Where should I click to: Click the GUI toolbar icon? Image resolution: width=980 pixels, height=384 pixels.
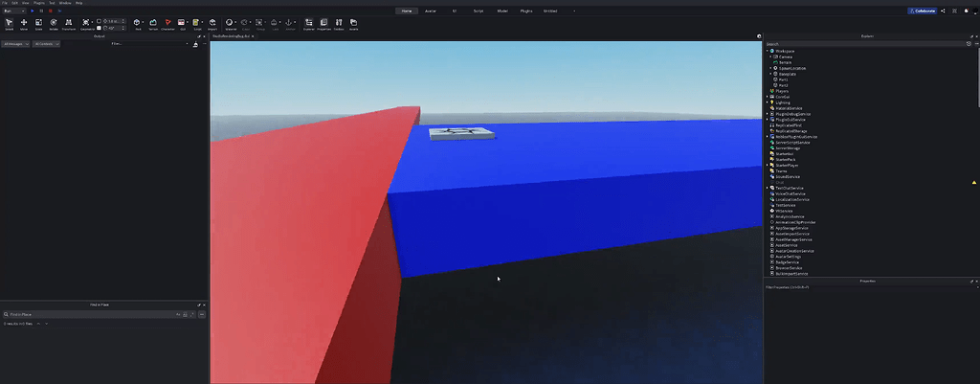pos(181,23)
